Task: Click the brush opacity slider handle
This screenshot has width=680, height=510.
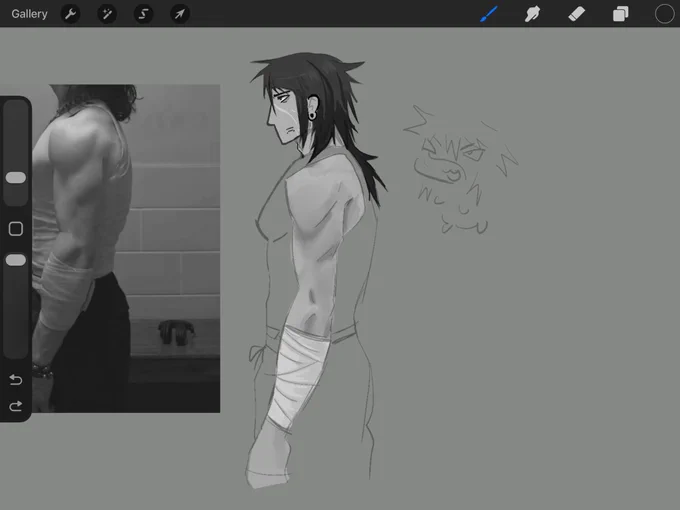Action: coord(16,260)
